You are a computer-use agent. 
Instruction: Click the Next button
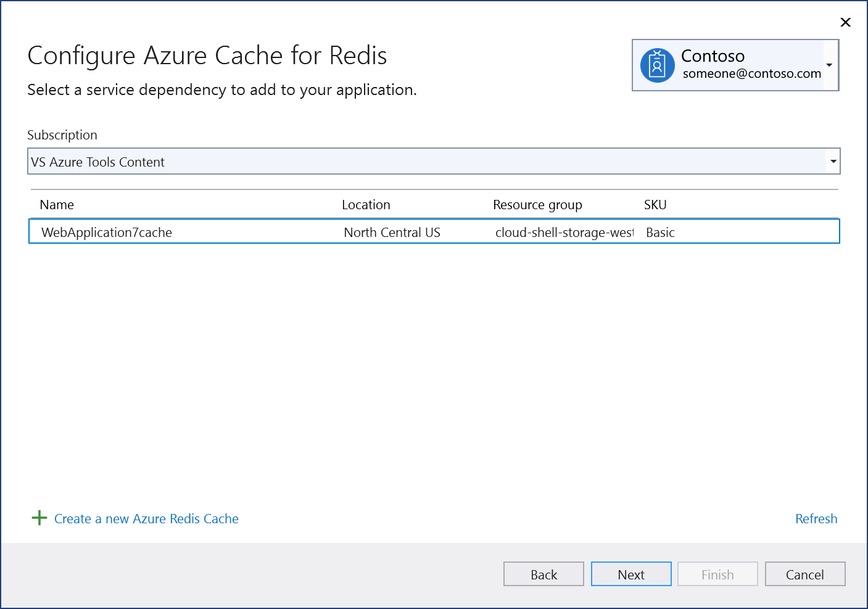[631, 574]
